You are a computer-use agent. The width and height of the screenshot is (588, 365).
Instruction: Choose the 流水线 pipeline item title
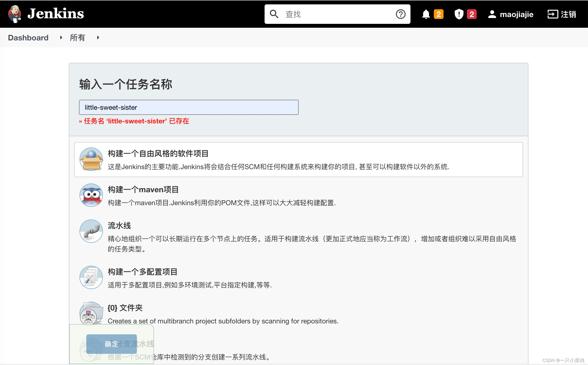tap(119, 225)
